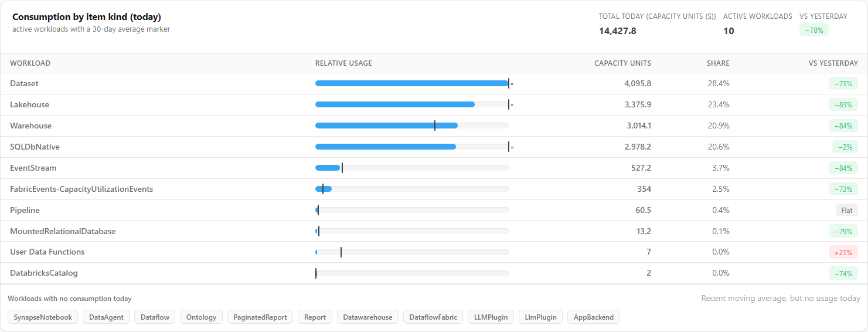The width and height of the screenshot is (868, 332).
Task: Click the VS YESTERDAY table column header
Action: pyautogui.click(x=833, y=63)
